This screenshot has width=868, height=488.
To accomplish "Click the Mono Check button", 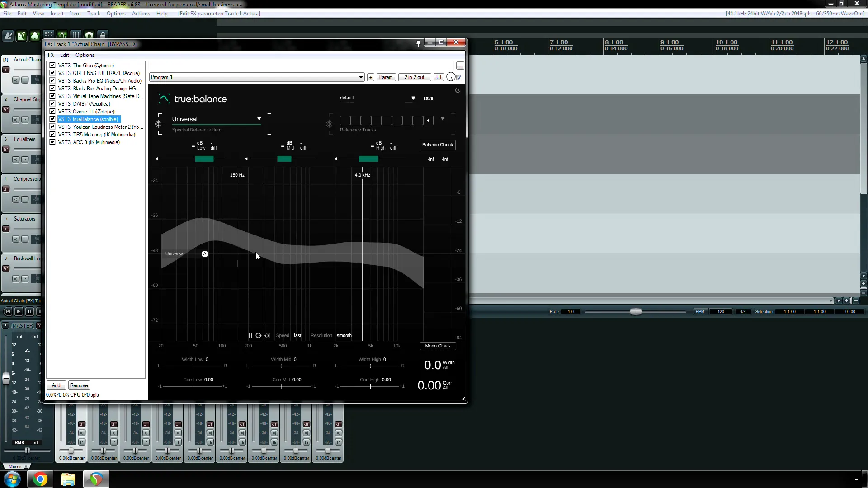I will (438, 346).
